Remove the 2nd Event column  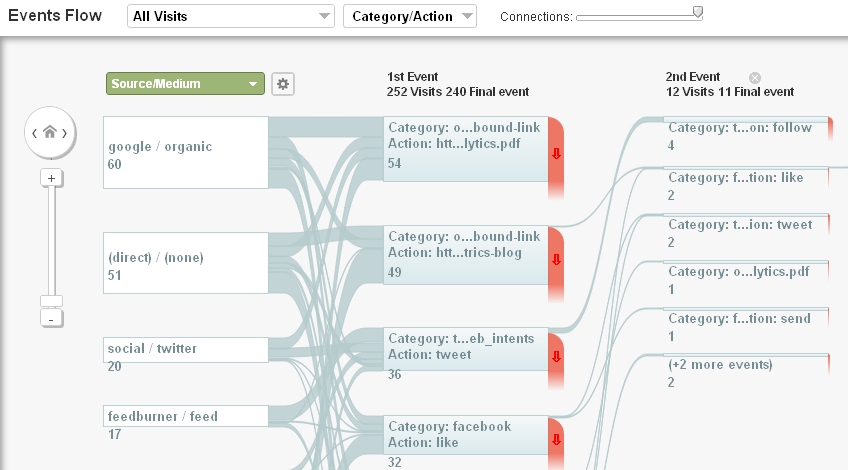pos(755,77)
